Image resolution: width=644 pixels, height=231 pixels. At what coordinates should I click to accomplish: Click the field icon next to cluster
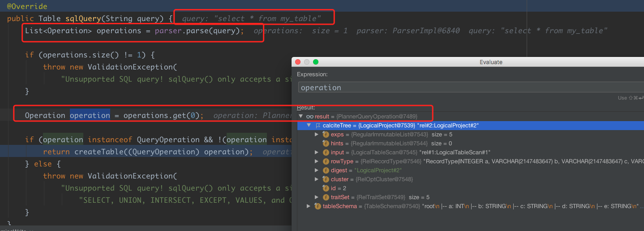coord(326,179)
